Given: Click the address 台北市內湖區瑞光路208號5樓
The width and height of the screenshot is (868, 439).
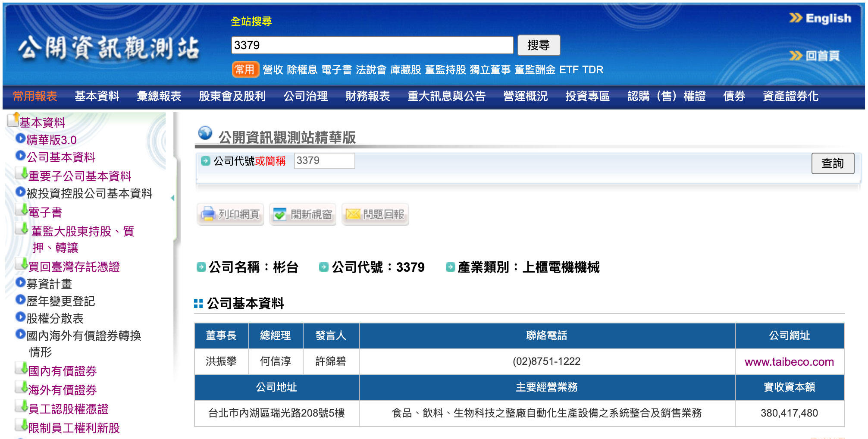Looking at the screenshot, I should pos(276,413).
